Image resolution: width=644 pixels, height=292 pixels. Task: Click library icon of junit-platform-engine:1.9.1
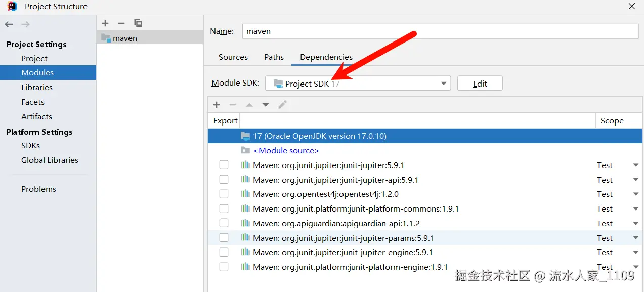245,267
